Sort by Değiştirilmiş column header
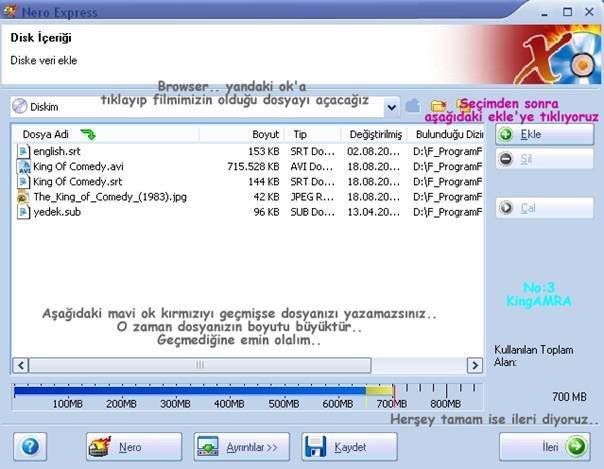 click(x=374, y=134)
